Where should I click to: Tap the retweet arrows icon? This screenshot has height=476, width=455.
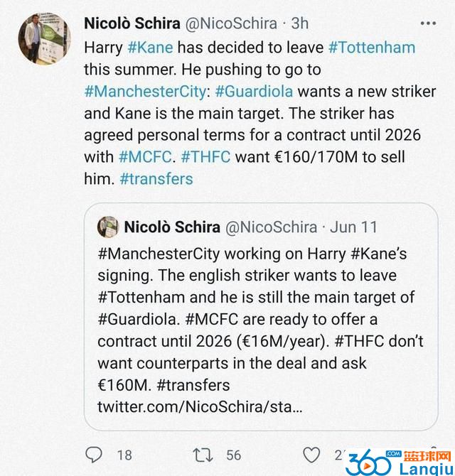(x=204, y=455)
